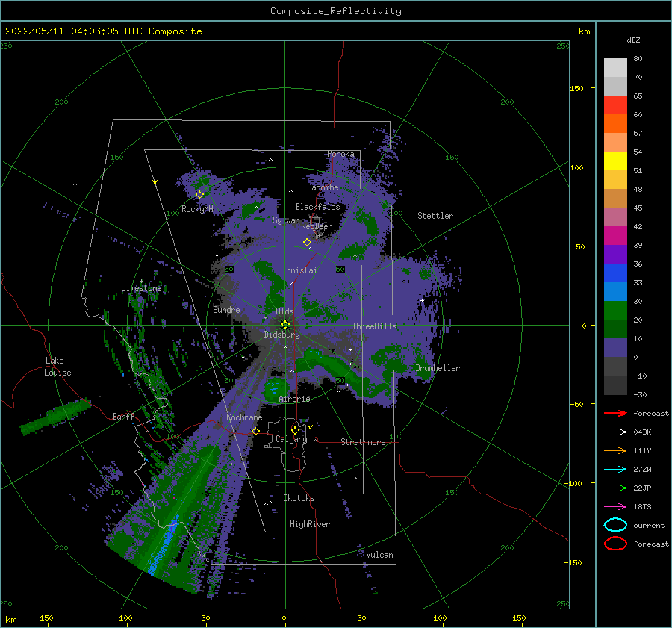Pick the blue 33-36 dBZ swatch
This screenshot has height=628, width=672.
615,273
